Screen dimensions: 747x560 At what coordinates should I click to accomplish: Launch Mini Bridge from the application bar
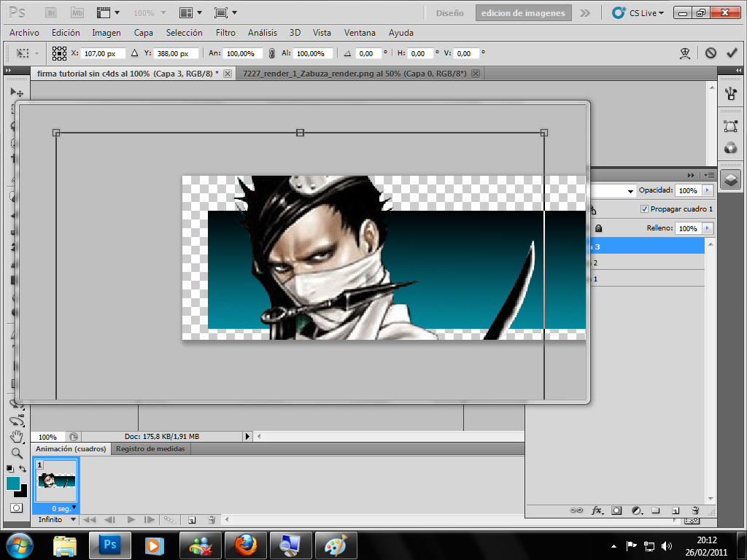point(77,13)
